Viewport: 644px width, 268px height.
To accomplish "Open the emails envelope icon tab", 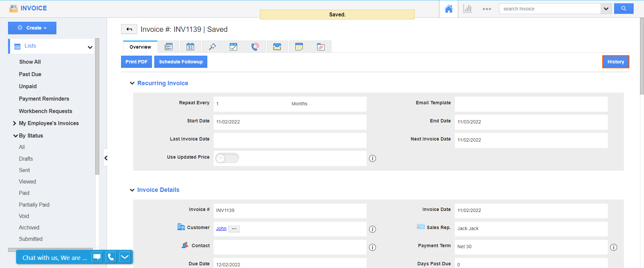I will (x=277, y=47).
